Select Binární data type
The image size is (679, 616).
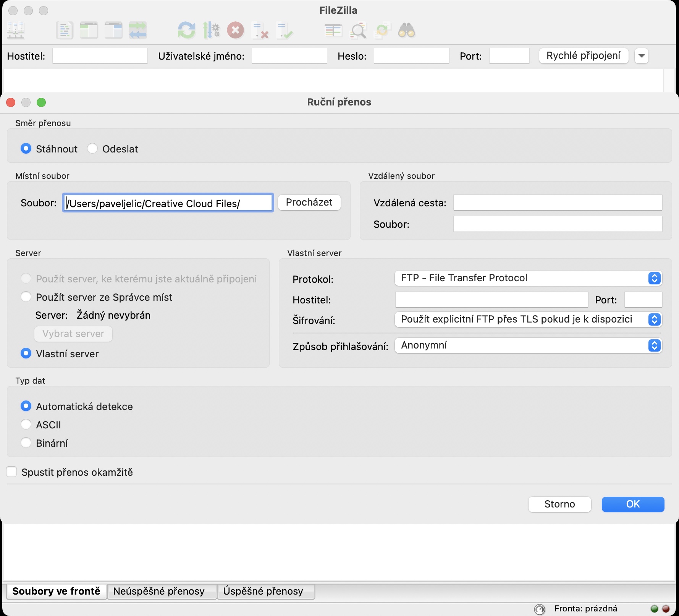(x=26, y=443)
